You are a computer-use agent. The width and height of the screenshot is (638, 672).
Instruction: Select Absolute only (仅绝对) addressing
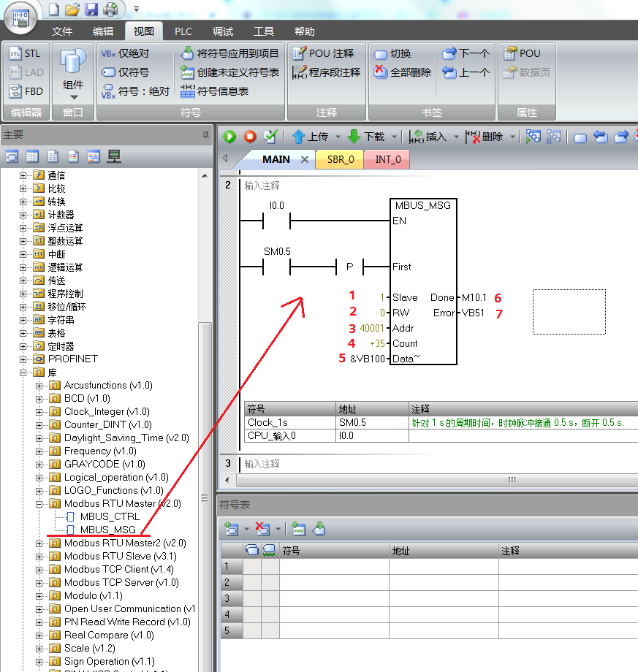coord(125,53)
